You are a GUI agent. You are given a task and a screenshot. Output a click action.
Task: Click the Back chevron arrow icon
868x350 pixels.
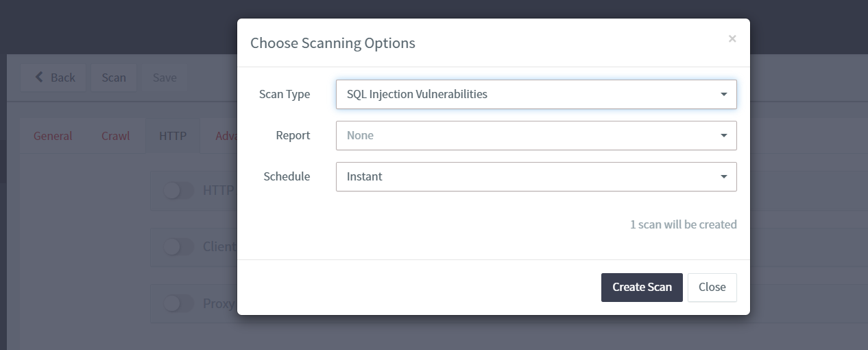pyautogui.click(x=39, y=78)
